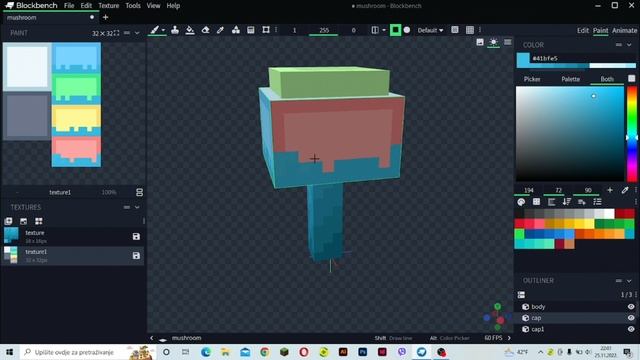This screenshot has width=640, height=360.
Task: Click inside the saturation color field
Action: pos(570,133)
